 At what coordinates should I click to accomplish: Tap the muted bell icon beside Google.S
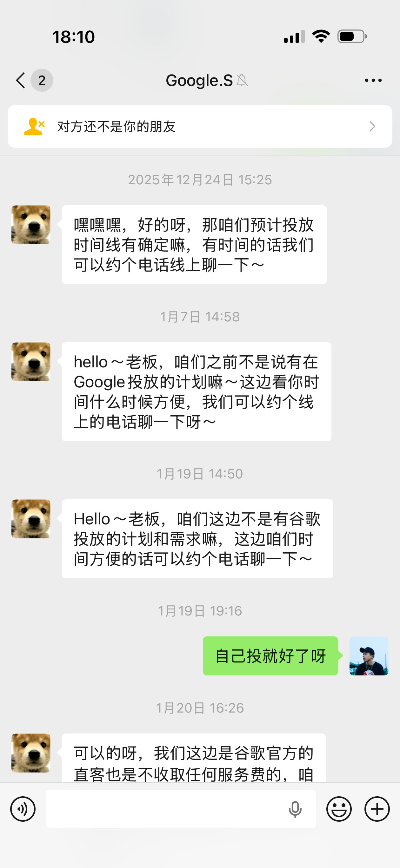pos(242,81)
